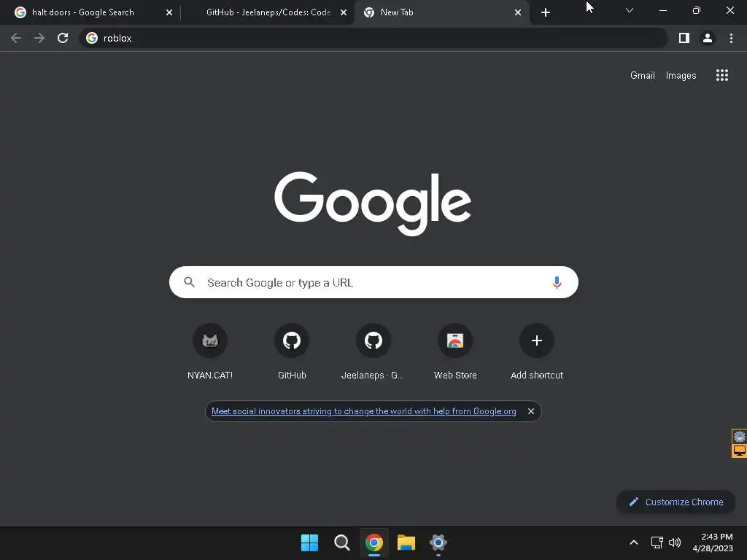747x560 pixels.
Task: Close the GitHub Jeelaneps tab
Action: 344,13
